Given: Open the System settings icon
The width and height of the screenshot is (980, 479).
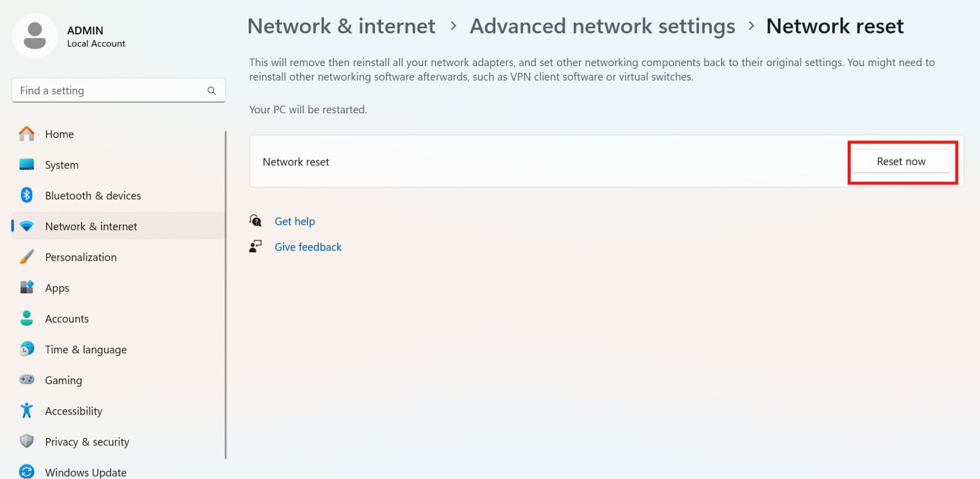Looking at the screenshot, I should 26,164.
